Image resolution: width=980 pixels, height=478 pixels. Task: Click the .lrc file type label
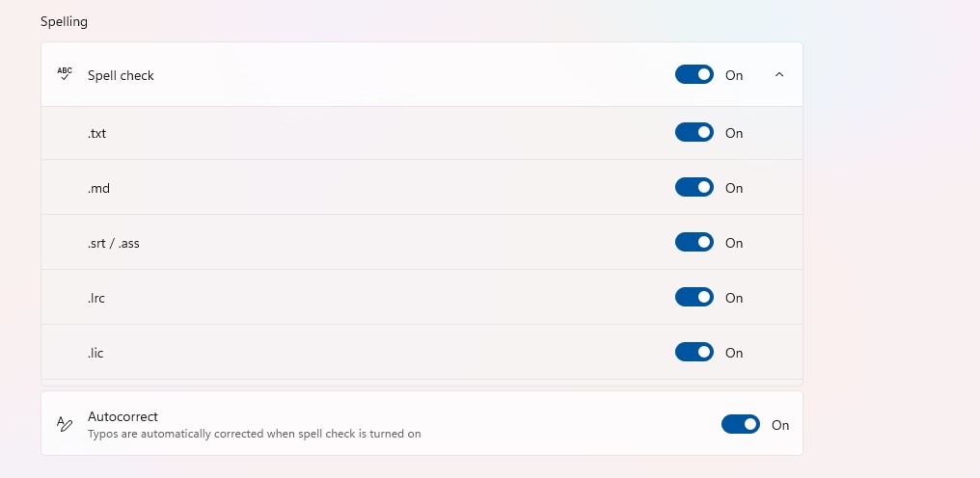click(96, 298)
